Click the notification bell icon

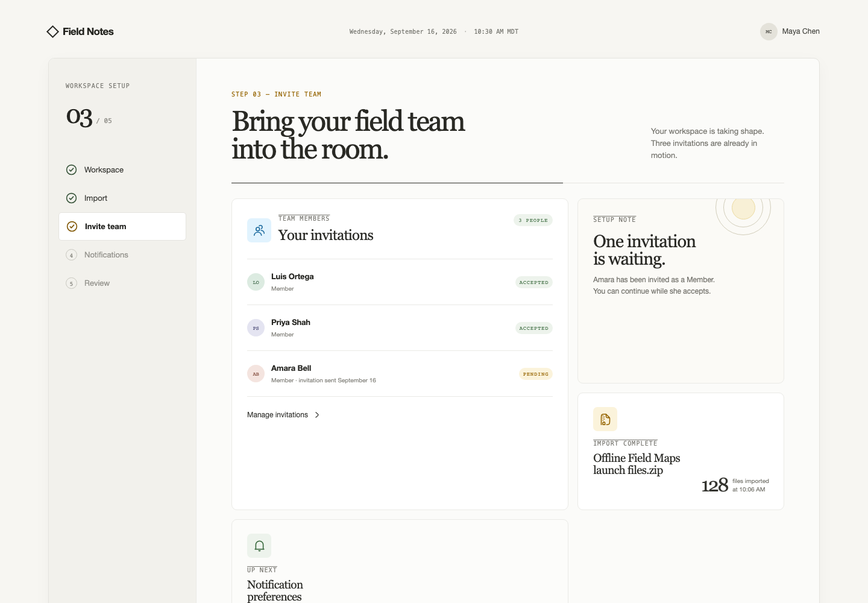[x=259, y=546]
